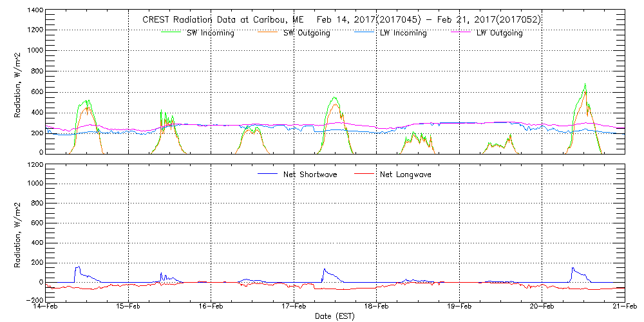Image resolution: width=644 pixels, height=322 pixels.
Task: Select the 19-Feb date tick label
Action: click(459, 307)
